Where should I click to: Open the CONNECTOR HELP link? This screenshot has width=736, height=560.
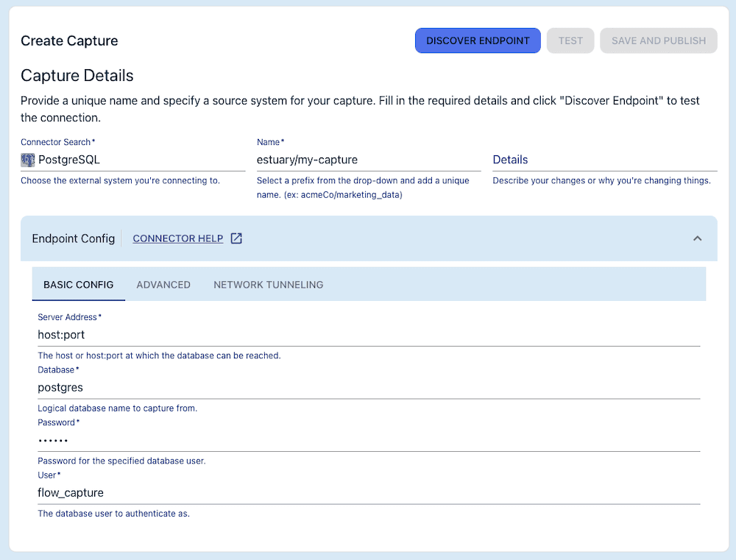(178, 238)
